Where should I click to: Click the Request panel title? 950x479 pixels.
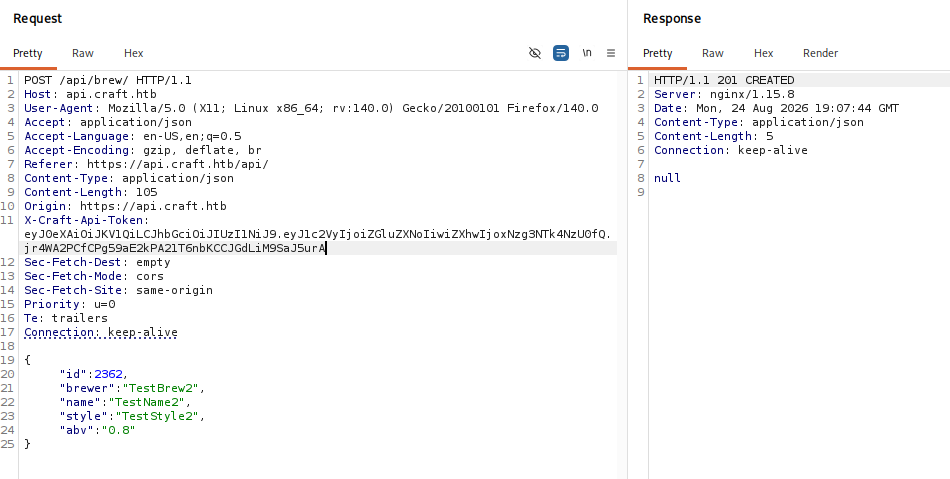click(38, 19)
